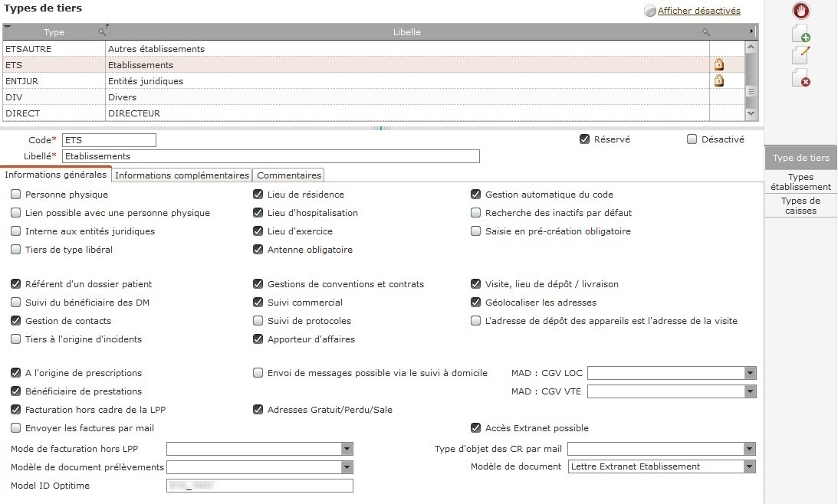This screenshot has height=504, width=838.
Task: Toggle Visite, lieu de dépôt / livraison
Action: [x=475, y=284]
